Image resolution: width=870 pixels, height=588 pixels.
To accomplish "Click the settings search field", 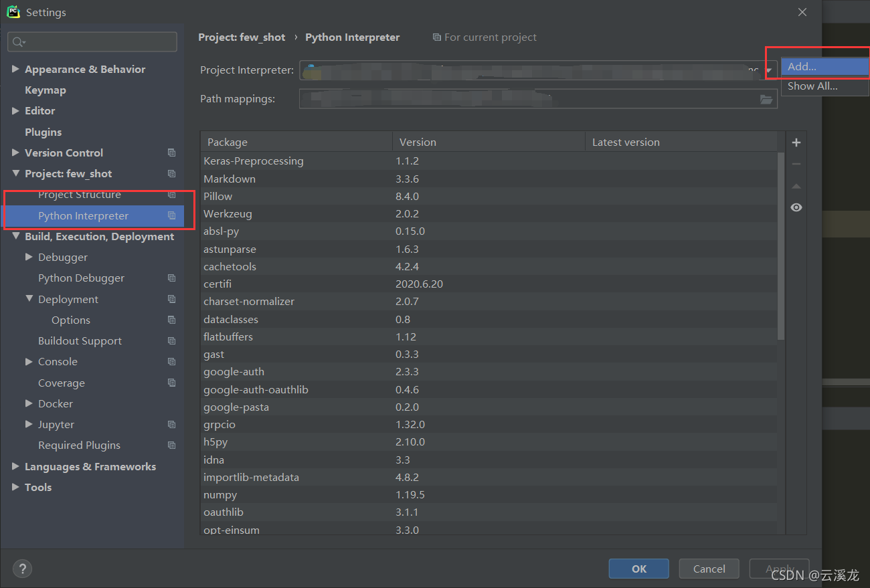I will click(92, 41).
